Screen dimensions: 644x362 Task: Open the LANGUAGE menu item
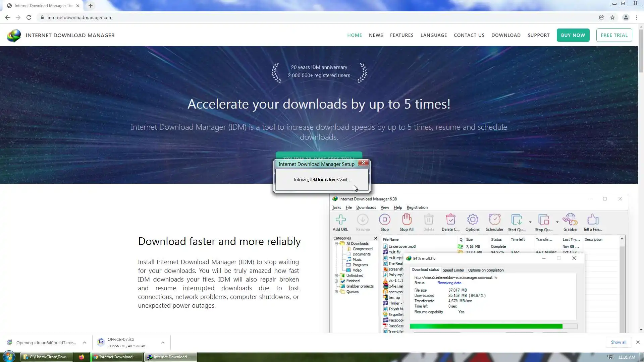click(x=433, y=35)
